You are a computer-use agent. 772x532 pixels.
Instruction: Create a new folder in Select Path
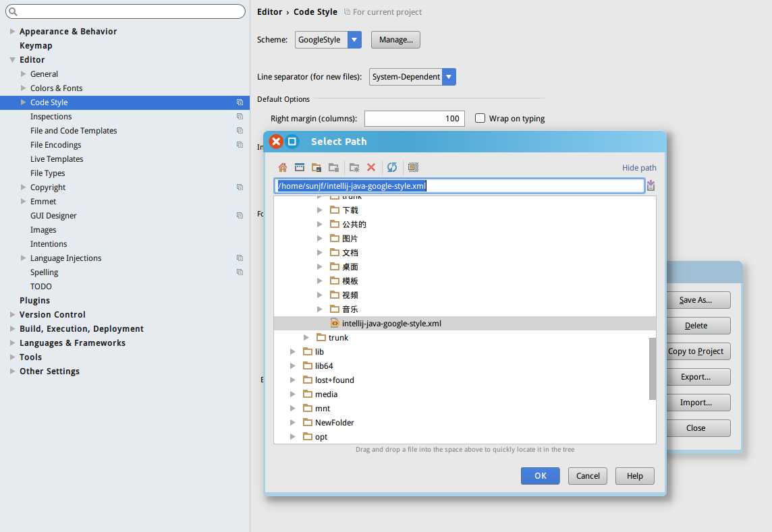354,167
